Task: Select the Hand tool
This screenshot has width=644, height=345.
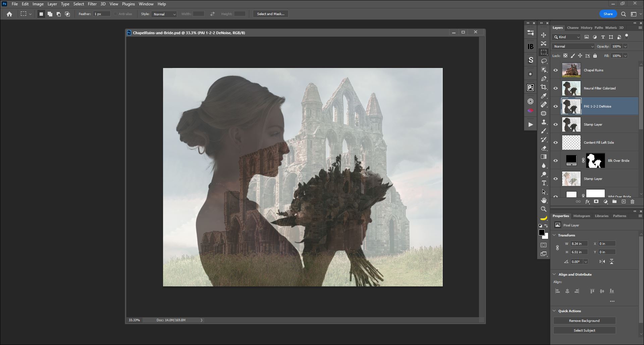Action: click(x=544, y=200)
